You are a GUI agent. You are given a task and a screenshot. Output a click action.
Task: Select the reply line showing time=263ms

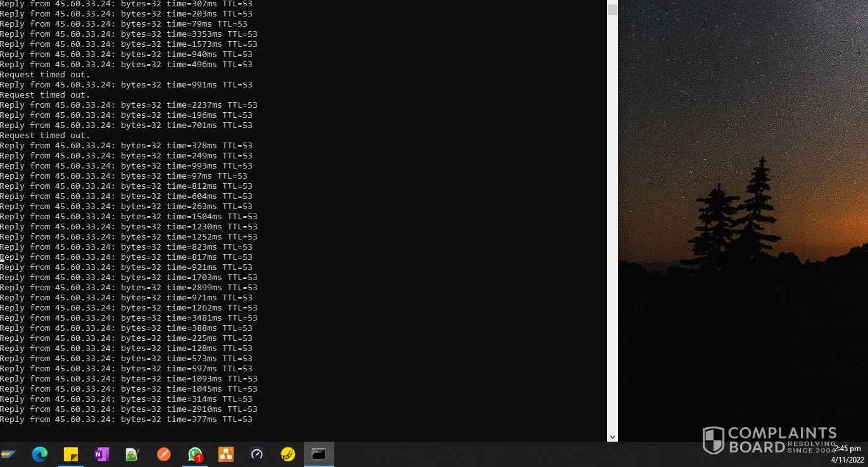[x=126, y=207]
